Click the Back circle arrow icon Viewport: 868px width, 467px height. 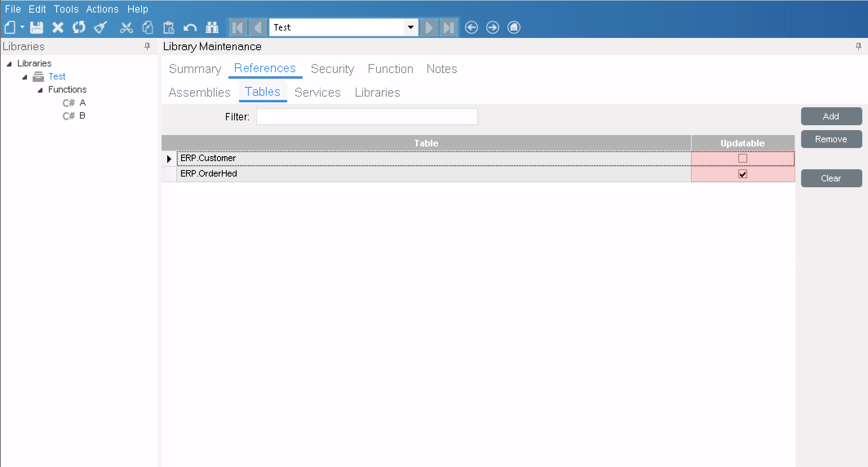[472, 27]
